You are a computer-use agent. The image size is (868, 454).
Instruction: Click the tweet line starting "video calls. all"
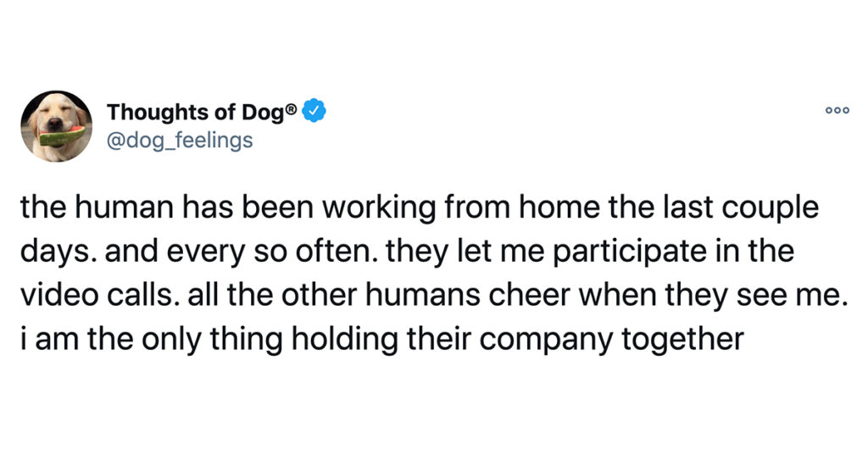[x=435, y=296]
